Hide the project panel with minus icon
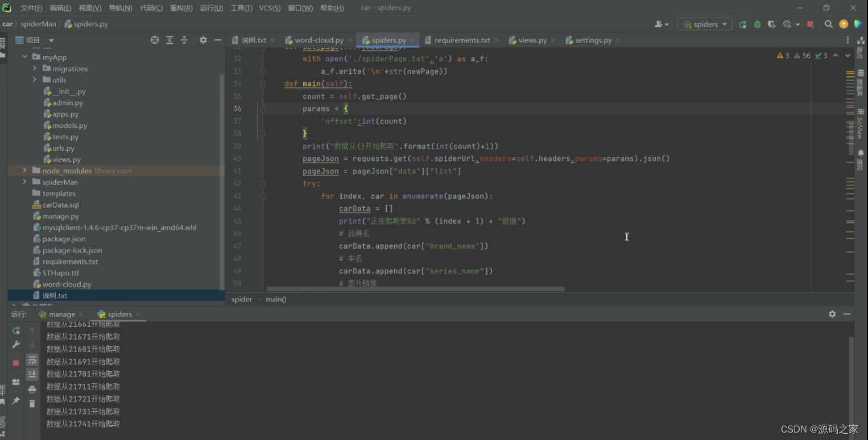868x440 pixels. (218, 40)
